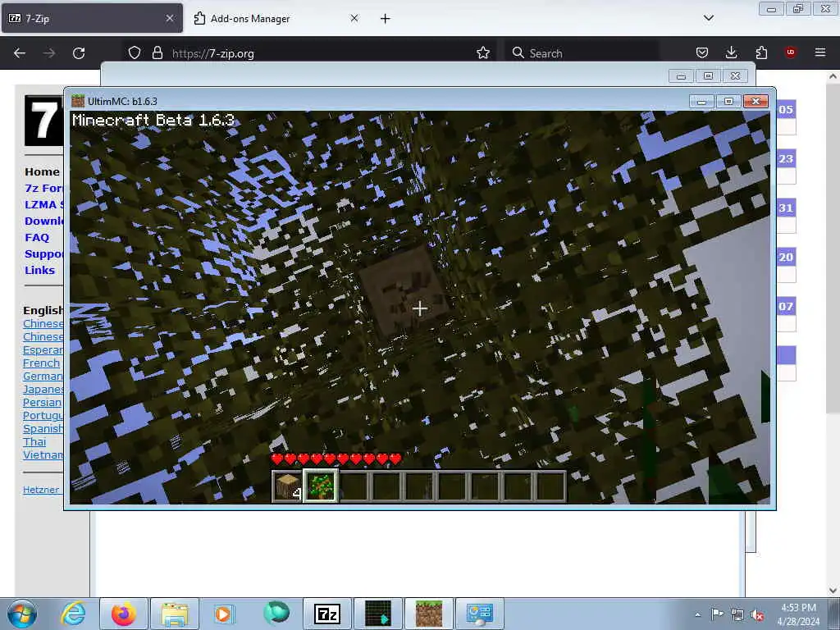Viewport: 840px width, 630px height.
Task: Switch to Firefox on the taskbar
Action: point(123,614)
